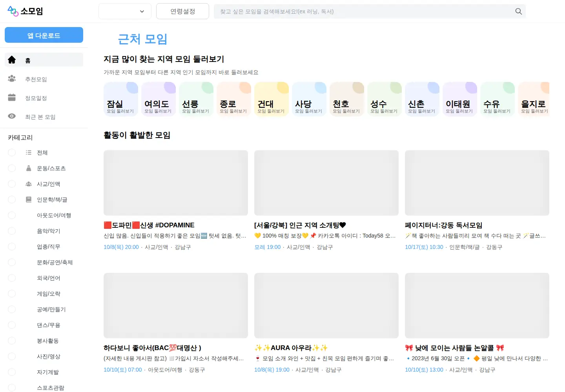The image size is (565, 392).
Task: Open 정모일정 in the sidebar
Action: (44, 98)
